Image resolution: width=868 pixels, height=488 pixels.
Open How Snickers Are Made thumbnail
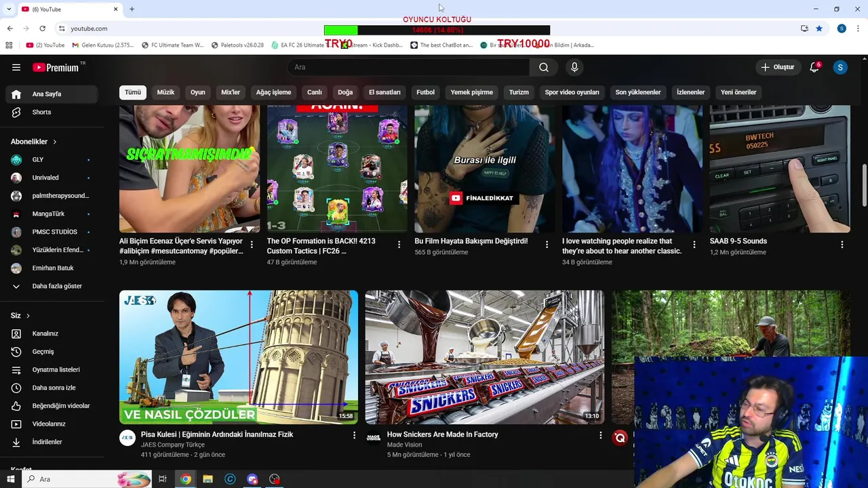pyautogui.click(x=484, y=357)
